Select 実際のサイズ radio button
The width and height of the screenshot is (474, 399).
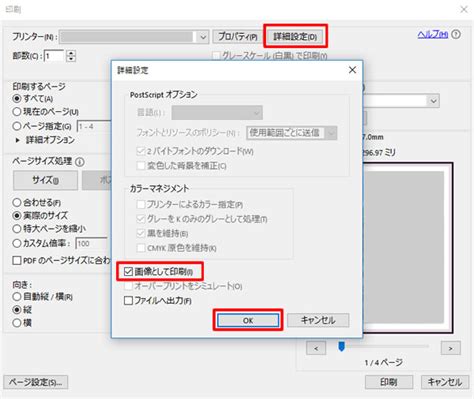[x=17, y=216]
